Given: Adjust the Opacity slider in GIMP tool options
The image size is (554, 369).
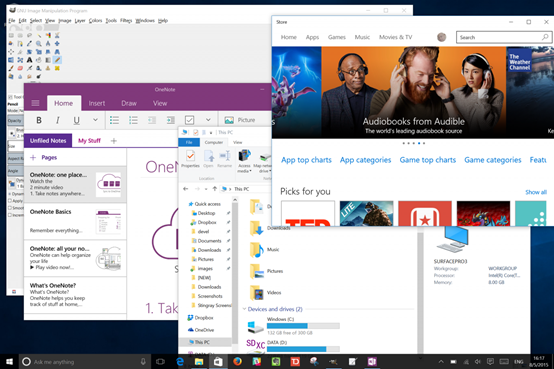Looking at the screenshot, I should 15,121.
